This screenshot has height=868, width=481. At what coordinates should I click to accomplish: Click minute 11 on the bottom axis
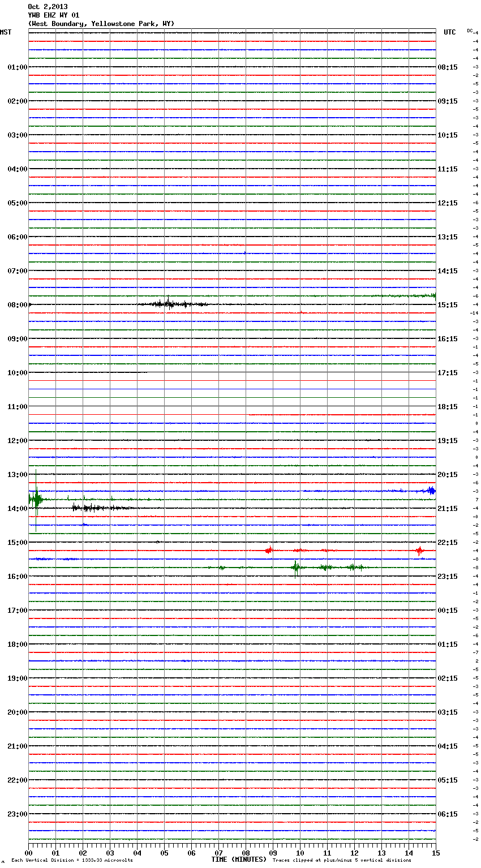(x=327, y=853)
